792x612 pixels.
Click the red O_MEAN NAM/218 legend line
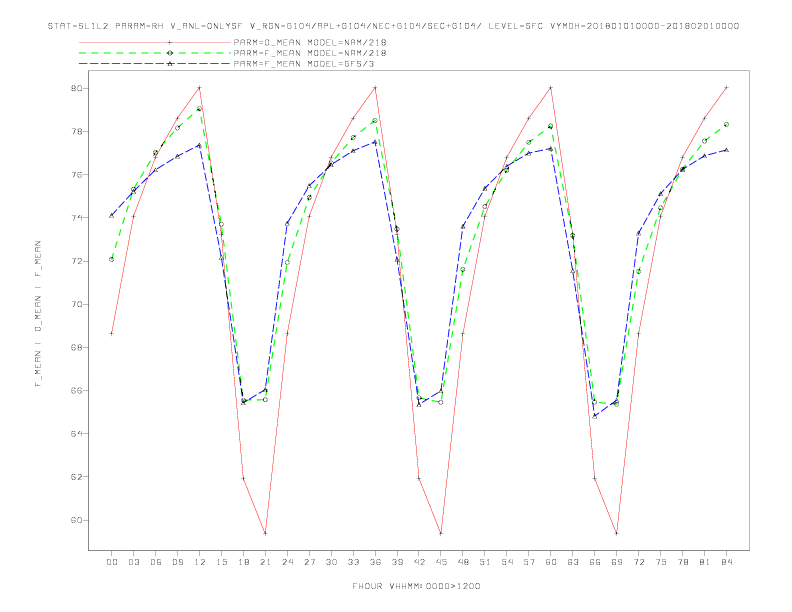[155, 42]
